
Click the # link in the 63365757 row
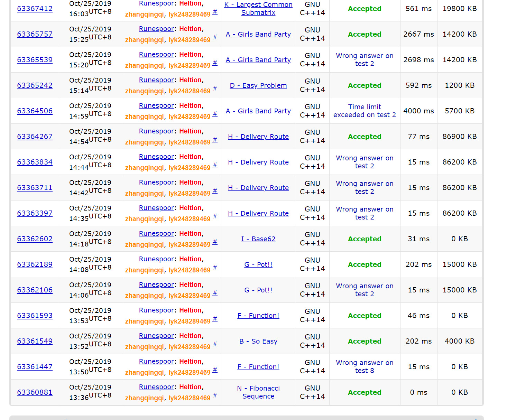tap(215, 37)
